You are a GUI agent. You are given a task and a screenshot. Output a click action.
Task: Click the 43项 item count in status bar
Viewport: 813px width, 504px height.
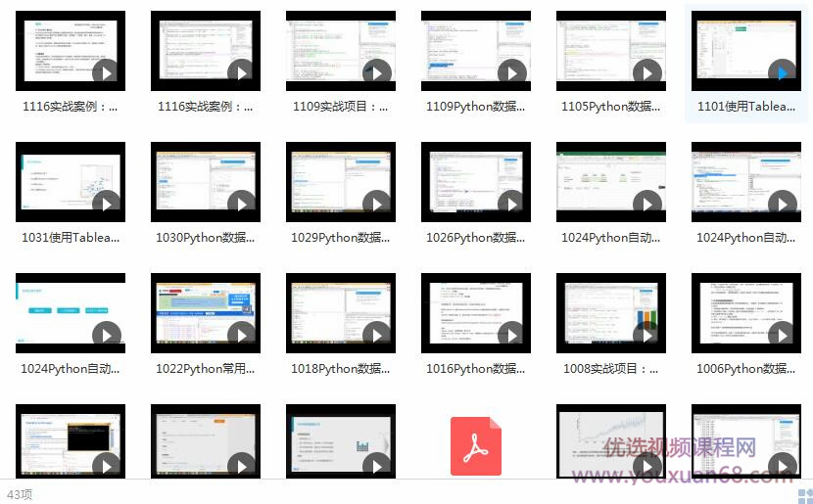[x=20, y=494]
